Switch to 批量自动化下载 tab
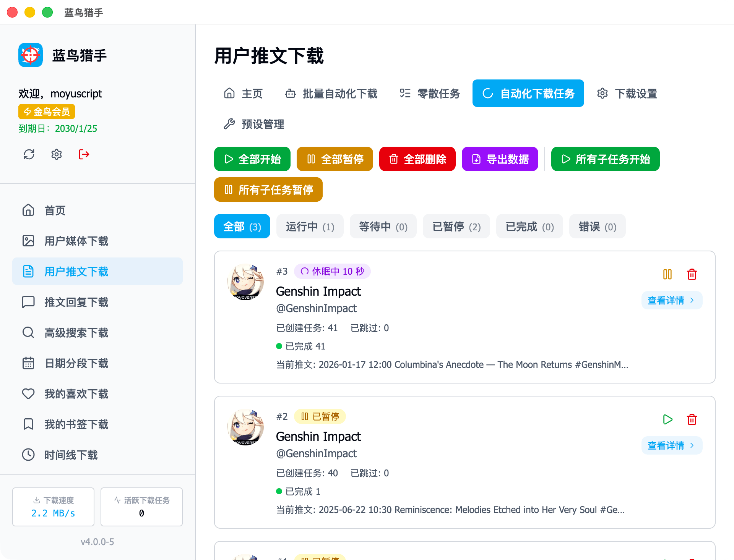Image resolution: width=734 pixels, height=560 pixels. 331,94
